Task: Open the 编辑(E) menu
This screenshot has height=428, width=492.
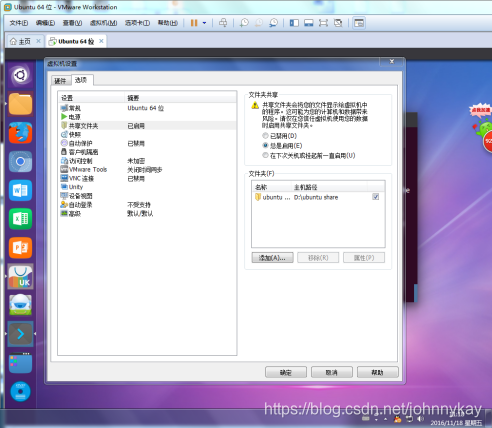Action: pyautogui.click(x=45, y=23)
